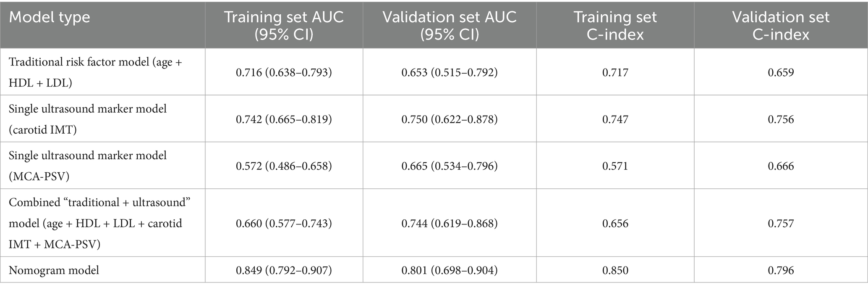The image size is (868, 290).
Task: Select the 0.750 (0.622–0.878) cell
Action: [x=450, y=119]
